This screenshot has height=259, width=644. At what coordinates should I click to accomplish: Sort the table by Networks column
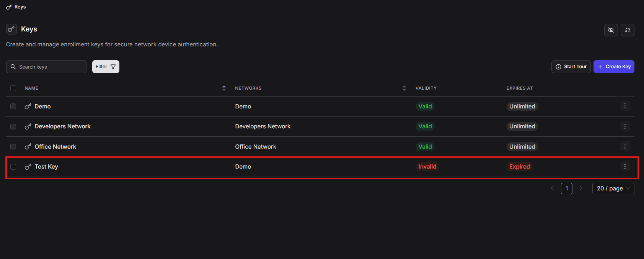404,88
